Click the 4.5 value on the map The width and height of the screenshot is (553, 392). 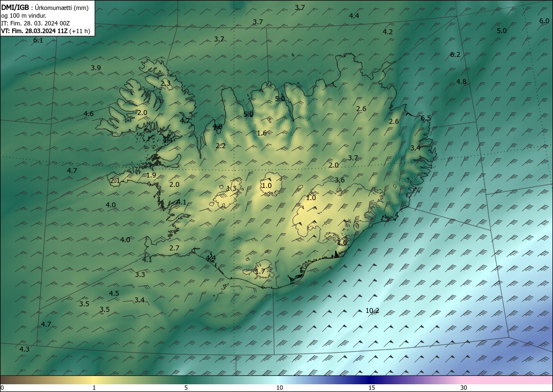[114, 293]
